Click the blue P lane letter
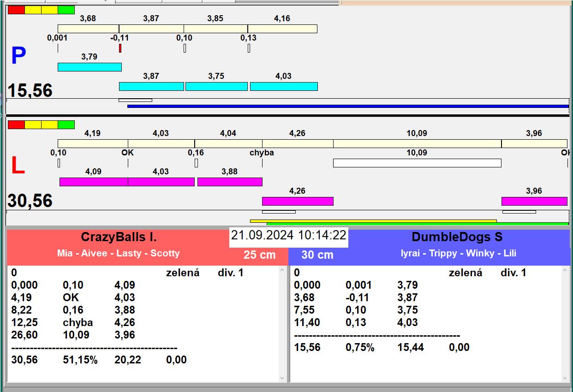 pos(18,56)
